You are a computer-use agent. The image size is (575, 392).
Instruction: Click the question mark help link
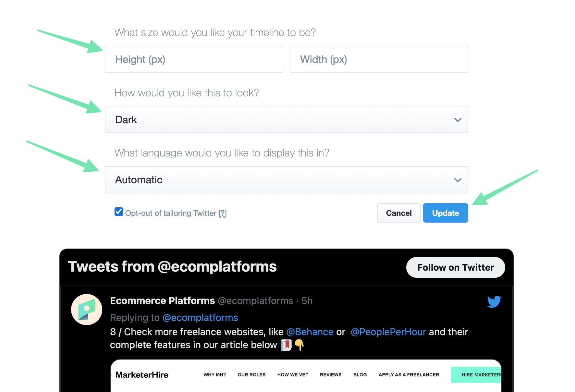click(x=223, y=213)
